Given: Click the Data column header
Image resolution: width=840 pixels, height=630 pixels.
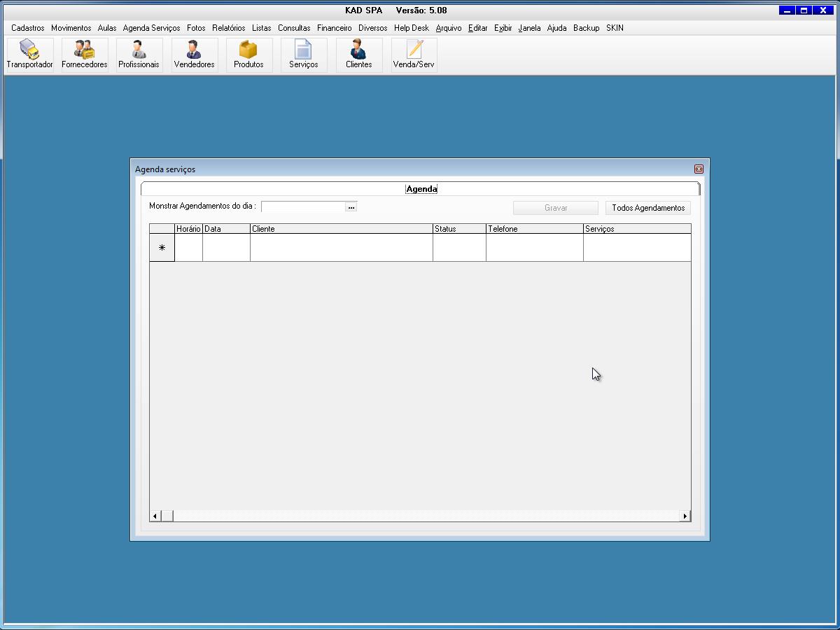Looking at the screenshot, I should [x=226, y=229].
